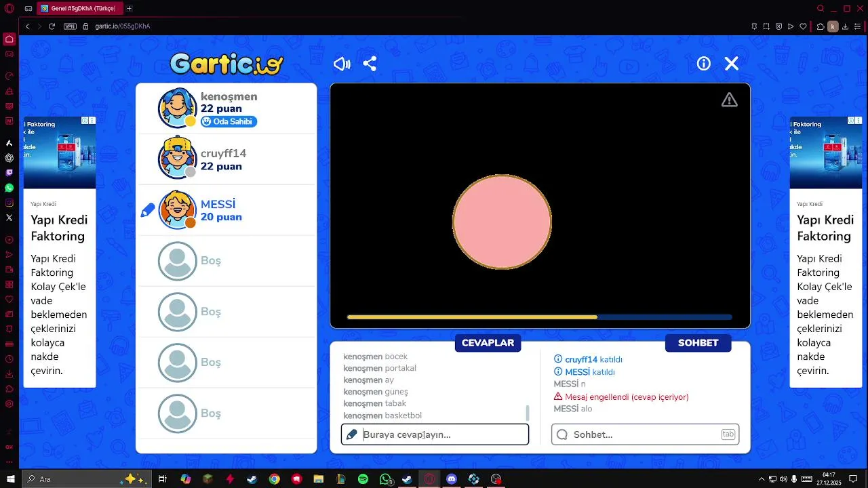
Task: Open the share room icon
Action: click(x=370, y=64)
